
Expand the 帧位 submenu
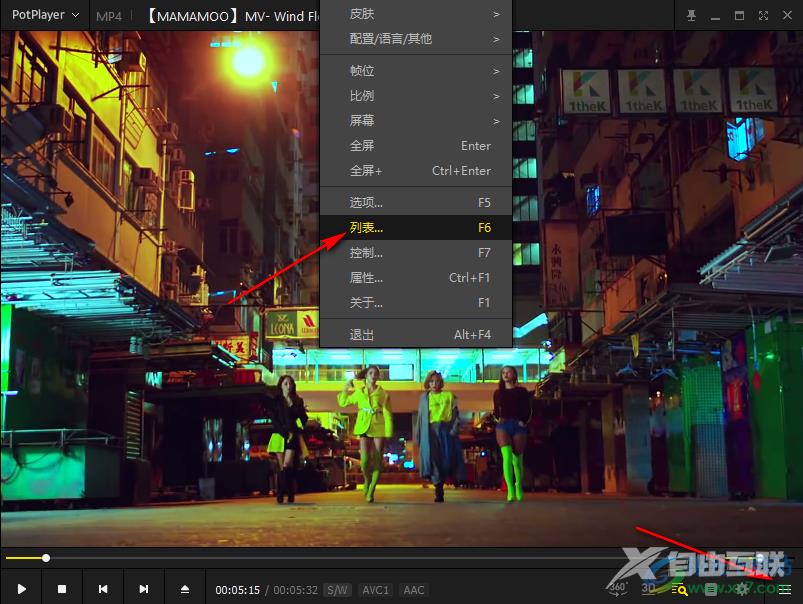[416, 71]
